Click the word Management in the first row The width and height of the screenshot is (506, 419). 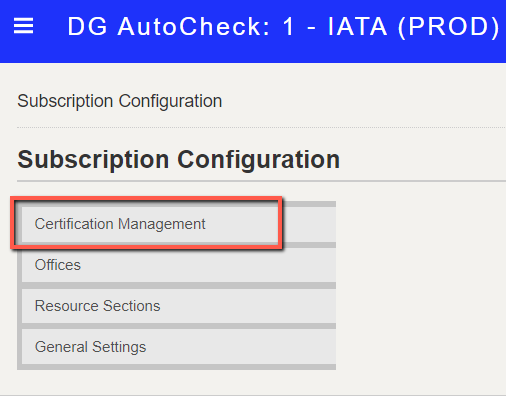coord(162,224)
